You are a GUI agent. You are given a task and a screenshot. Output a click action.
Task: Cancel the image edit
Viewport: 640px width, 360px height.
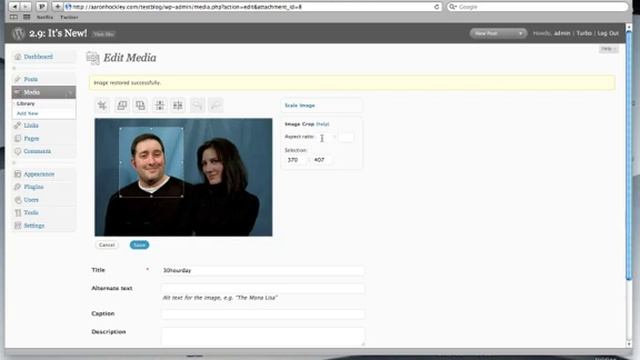pos(107,245)
